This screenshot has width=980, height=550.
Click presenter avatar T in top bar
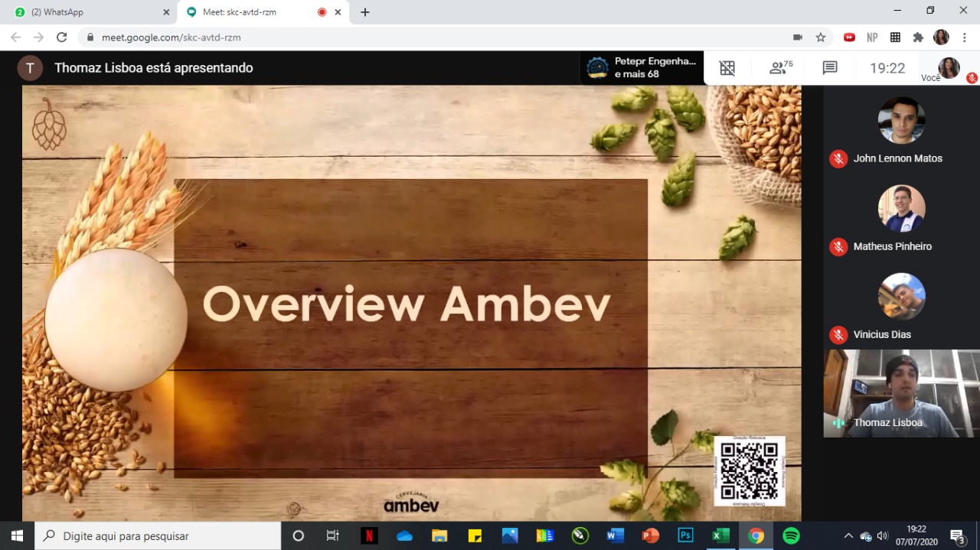[x=30, y=68]
